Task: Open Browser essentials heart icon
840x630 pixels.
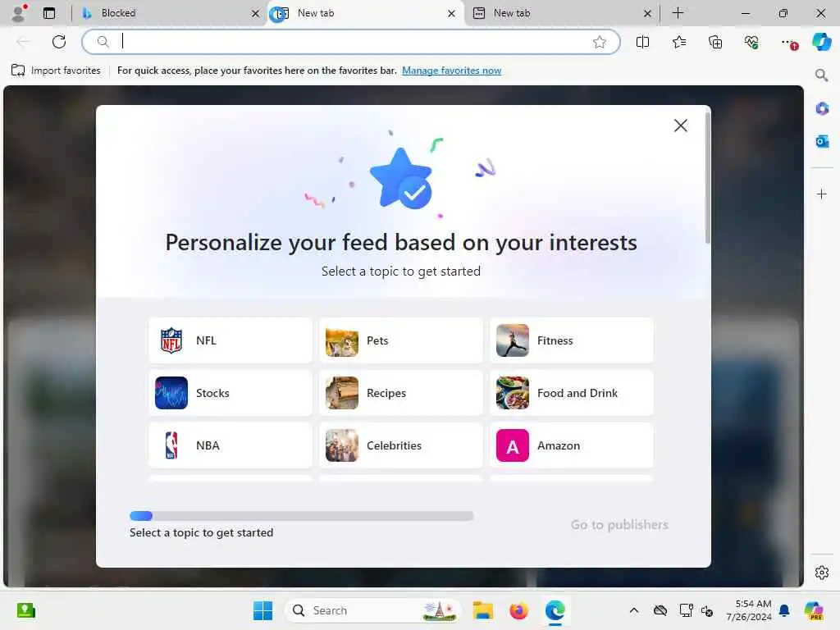Action: coord(751,42)
